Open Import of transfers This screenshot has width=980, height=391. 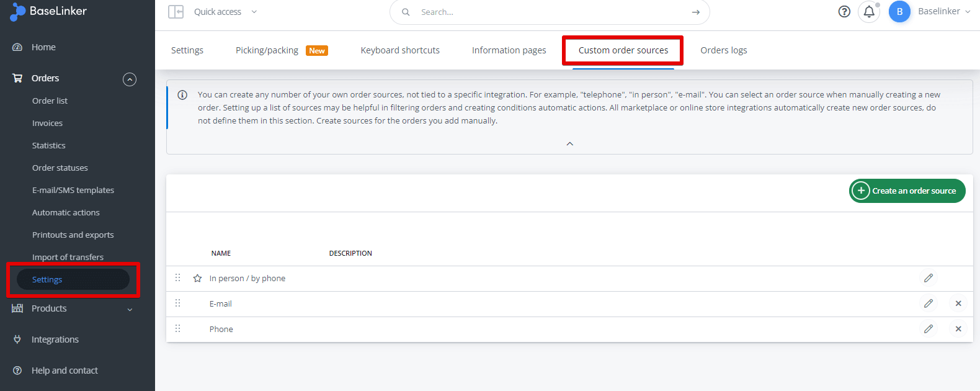[68, 257]
